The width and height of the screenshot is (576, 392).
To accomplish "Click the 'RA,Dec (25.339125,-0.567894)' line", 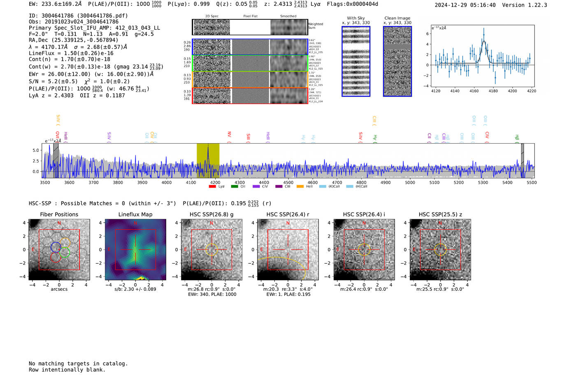I will (x=73, y=40).
